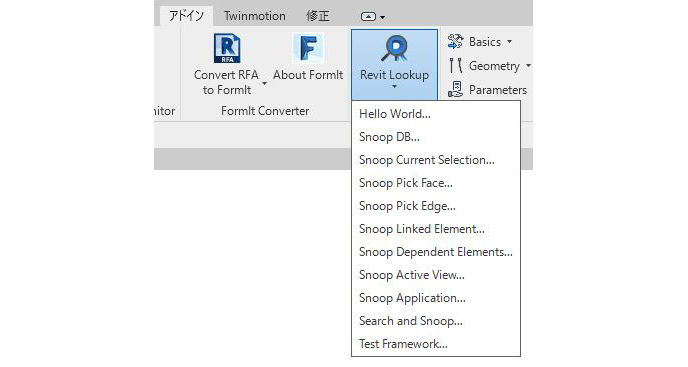Choose Test Framework... entry
688x367 pixels.
click(x=436, y=344)
